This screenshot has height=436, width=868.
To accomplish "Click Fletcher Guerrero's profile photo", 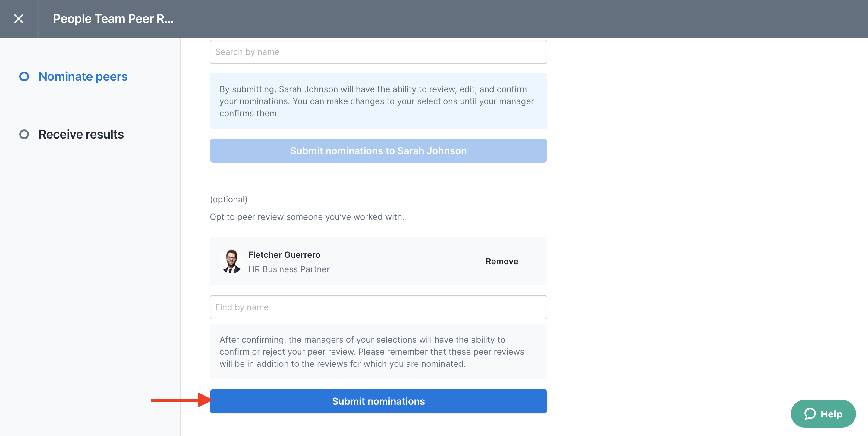I will coord(231,261).
